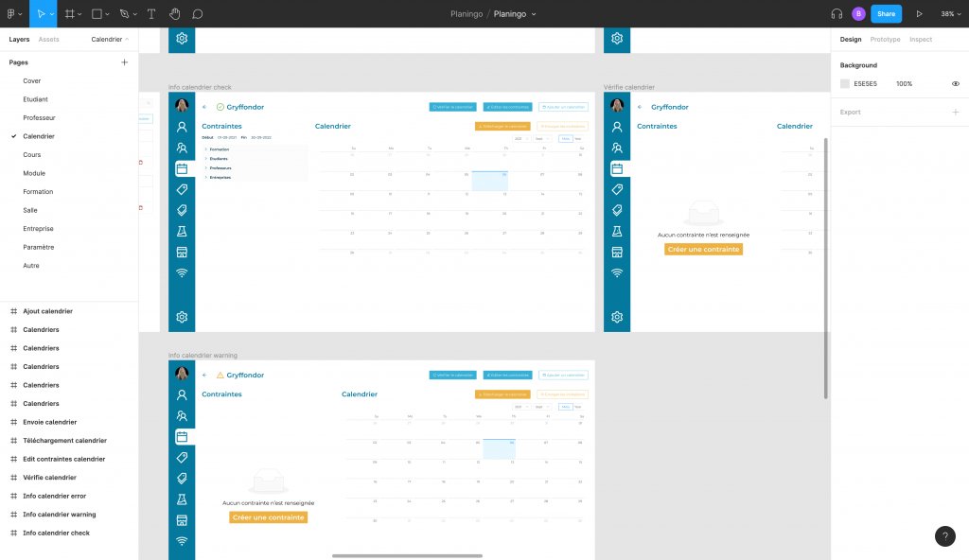The height and width of the screenshot is (560, 969).
Task: Add a new page with plus
Action: coord(124,62)
